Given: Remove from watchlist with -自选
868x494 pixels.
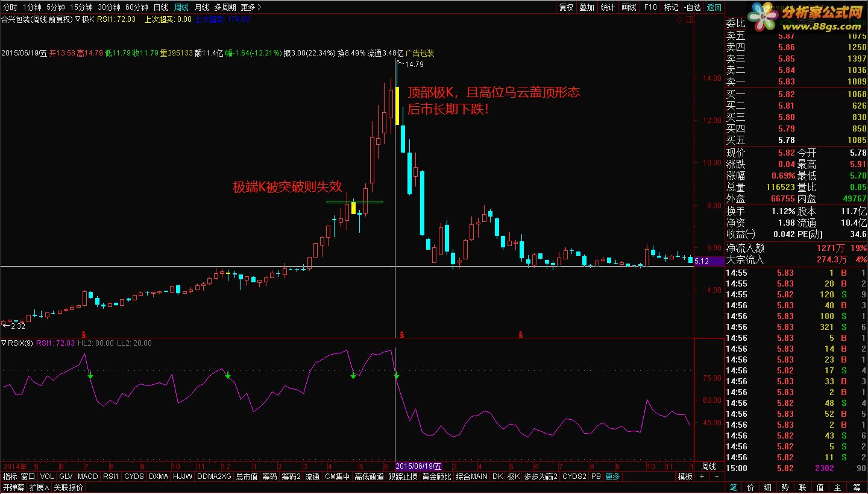Looking at the screenshot, I should 692,7.
